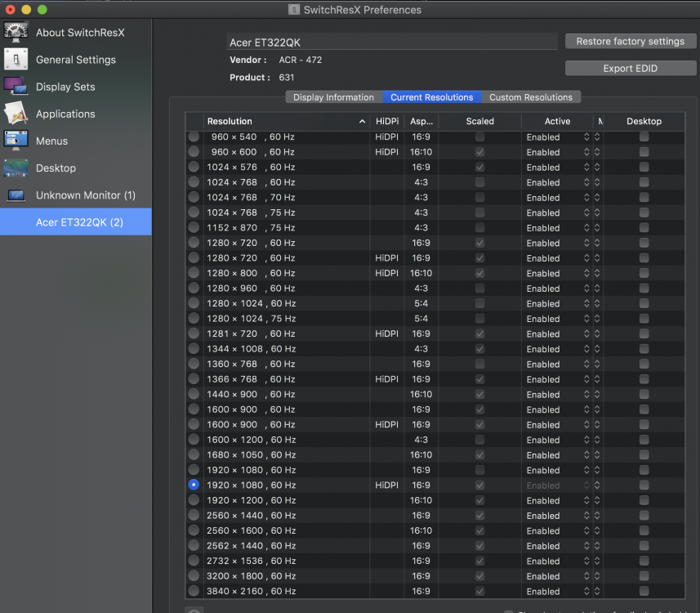The height and width of the screenshot is (613, 700).
Task: Click Restore factory settings button
Action: pos(630,42)
